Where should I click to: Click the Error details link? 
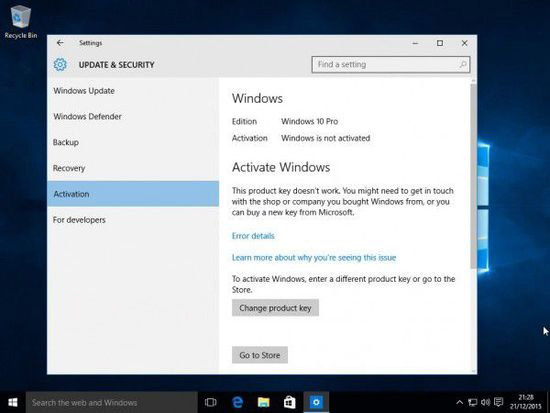(253, 236)
